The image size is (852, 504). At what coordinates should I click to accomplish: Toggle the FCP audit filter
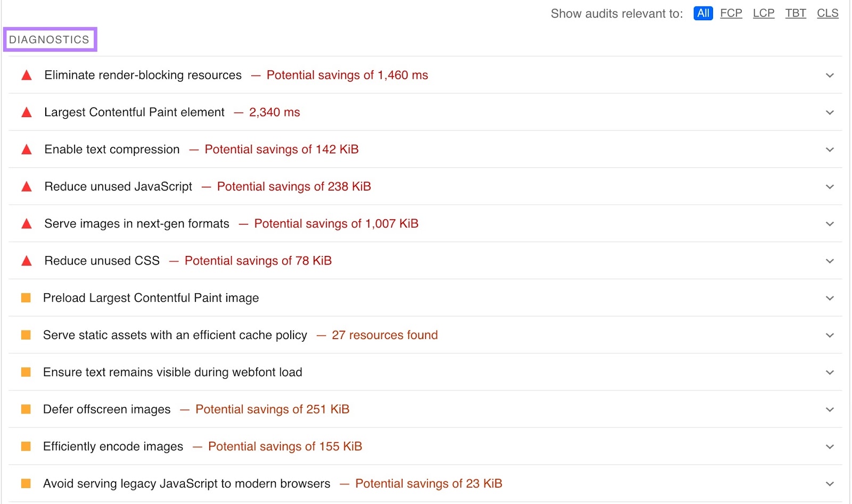(x=731, y=13)
